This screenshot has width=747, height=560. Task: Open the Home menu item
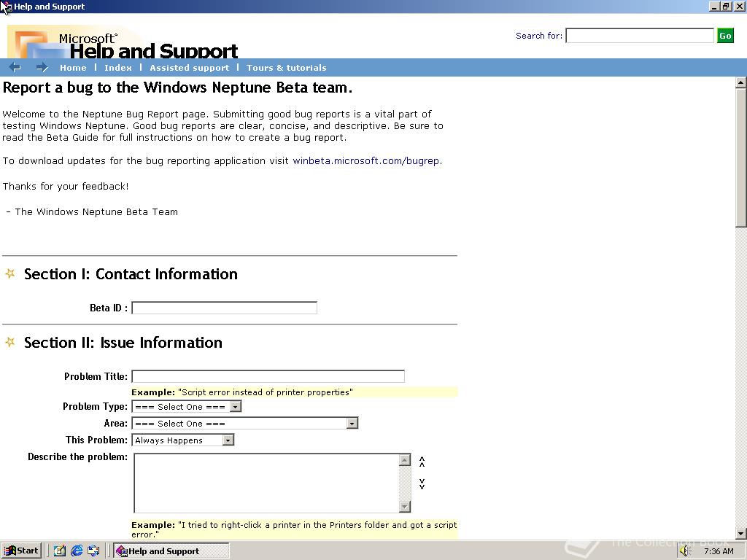pyautogui.click(x=73, y=68)
